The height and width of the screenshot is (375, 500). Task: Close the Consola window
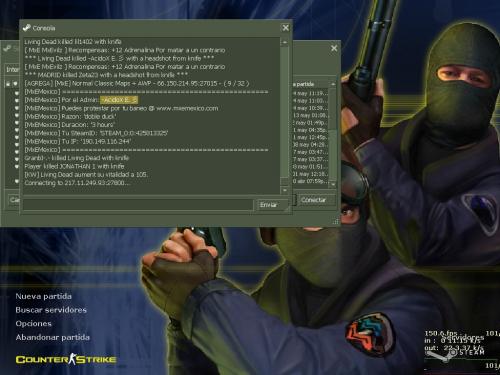[286, 28]
